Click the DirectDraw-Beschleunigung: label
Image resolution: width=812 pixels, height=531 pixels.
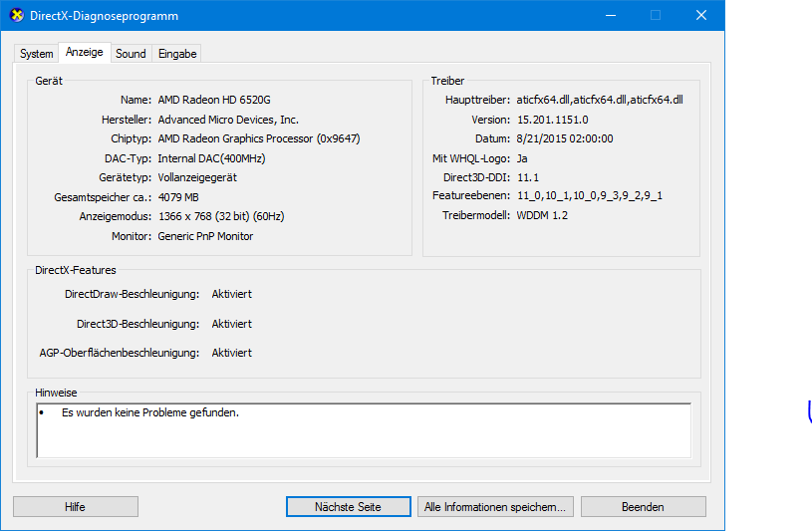click(x=133, y=294)
